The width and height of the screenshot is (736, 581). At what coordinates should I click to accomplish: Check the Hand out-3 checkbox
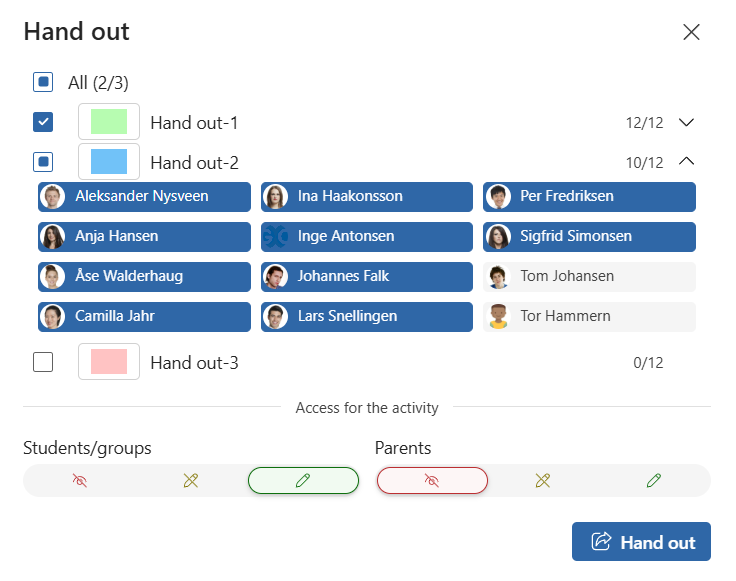[43, 362]
